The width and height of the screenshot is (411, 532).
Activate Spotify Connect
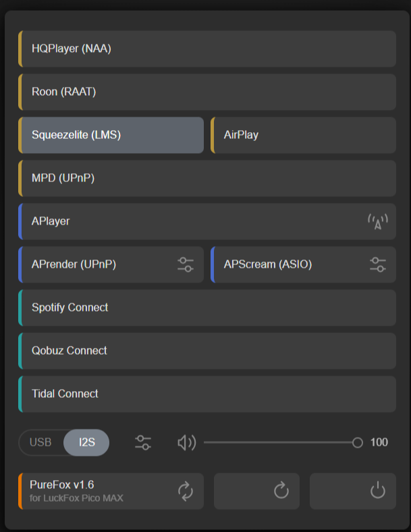[x=207, y=307]
